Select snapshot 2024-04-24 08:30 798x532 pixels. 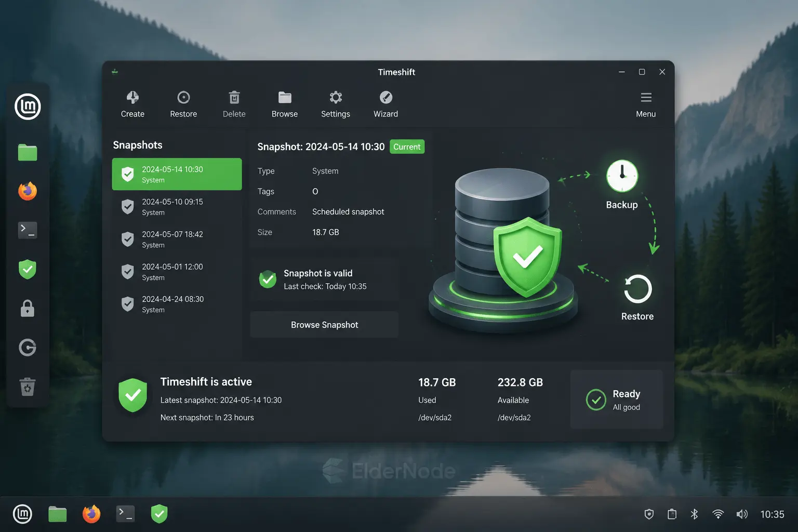pos(177,304)
